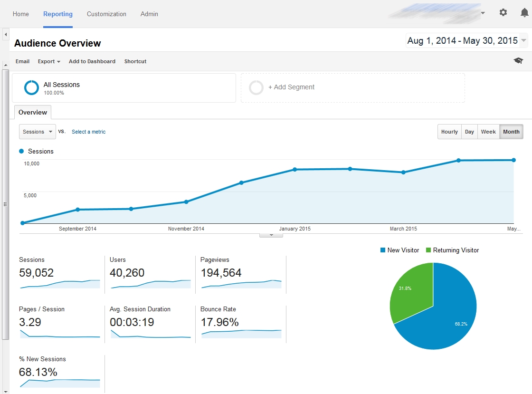The height and width of the screenshot is (394, 532).
Task: Open the Export dropdown
Action: point(48,61)
